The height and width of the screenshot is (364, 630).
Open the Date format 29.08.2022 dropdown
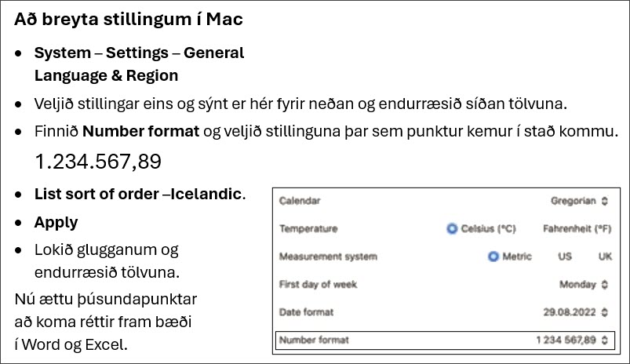click(x=576, y=312)
